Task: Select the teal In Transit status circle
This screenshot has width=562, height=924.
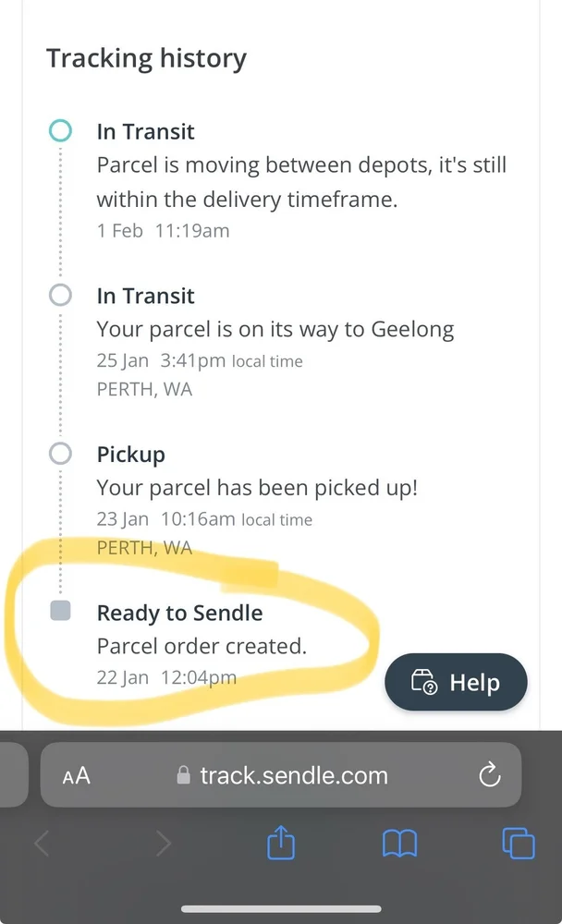Action: coord(60,130)
